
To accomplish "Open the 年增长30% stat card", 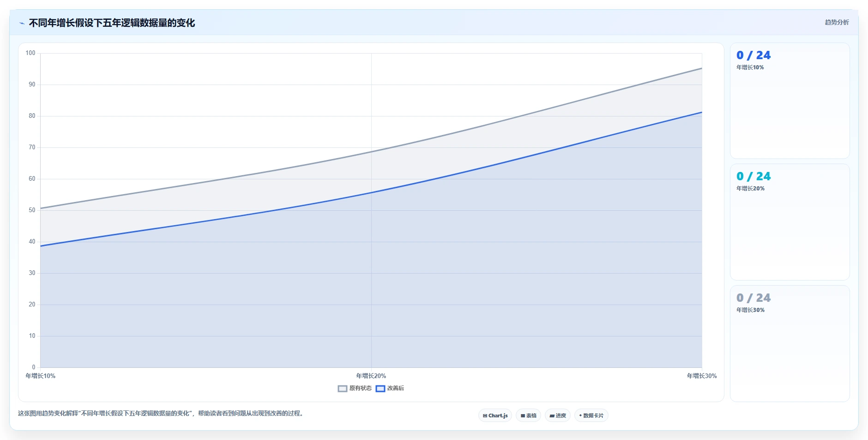I will (x=790, y=343).
